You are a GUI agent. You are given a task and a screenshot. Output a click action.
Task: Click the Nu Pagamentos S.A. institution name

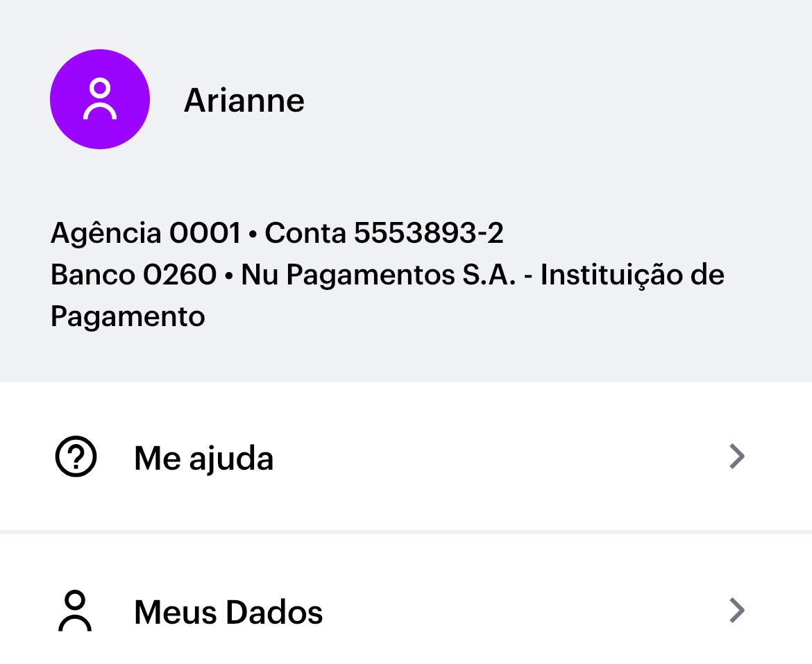(x=378, y=275)
